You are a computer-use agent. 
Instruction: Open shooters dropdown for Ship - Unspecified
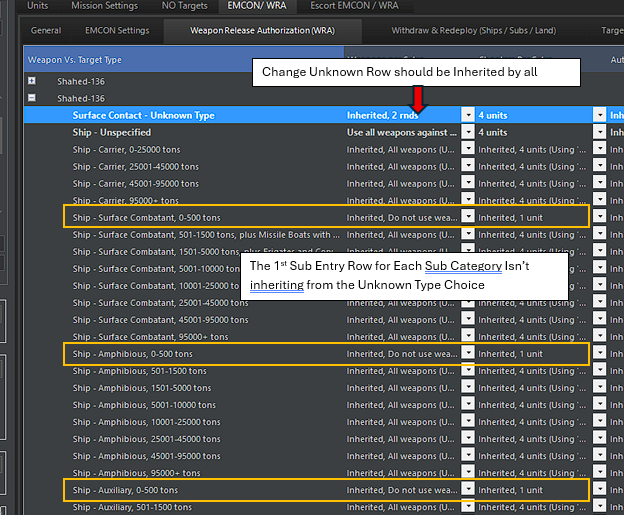pos(600,132)
